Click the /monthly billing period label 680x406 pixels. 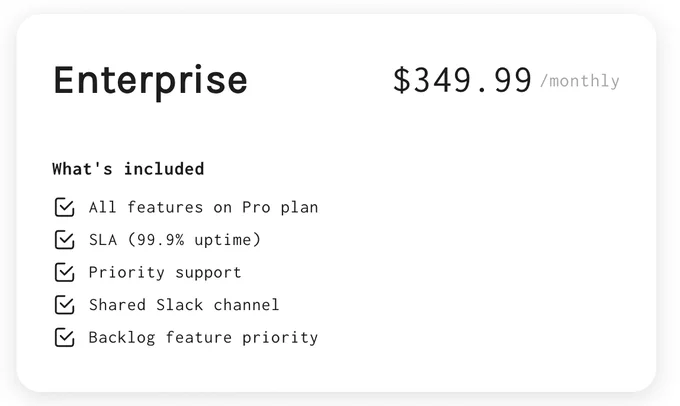[x=580, y=81]
